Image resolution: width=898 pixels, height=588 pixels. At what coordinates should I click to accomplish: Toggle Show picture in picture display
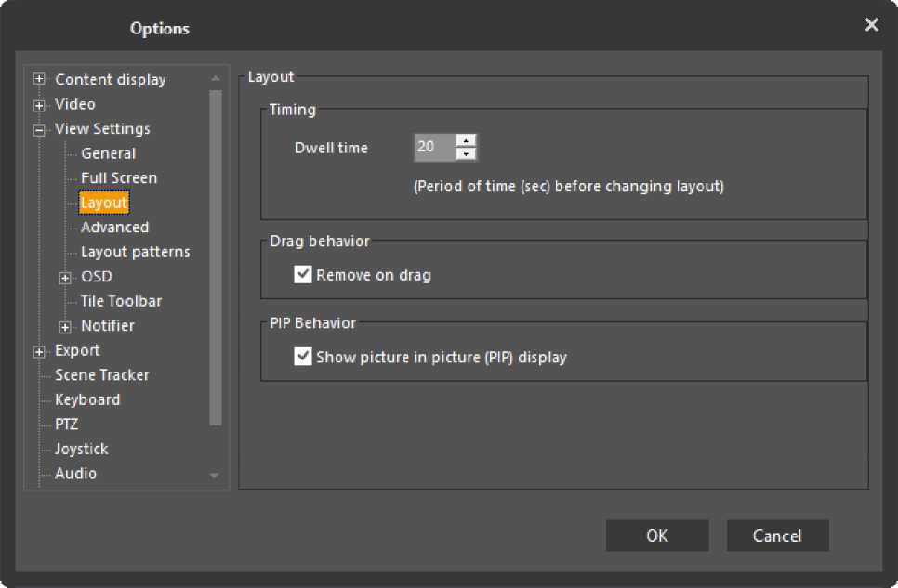pos(303,357)
